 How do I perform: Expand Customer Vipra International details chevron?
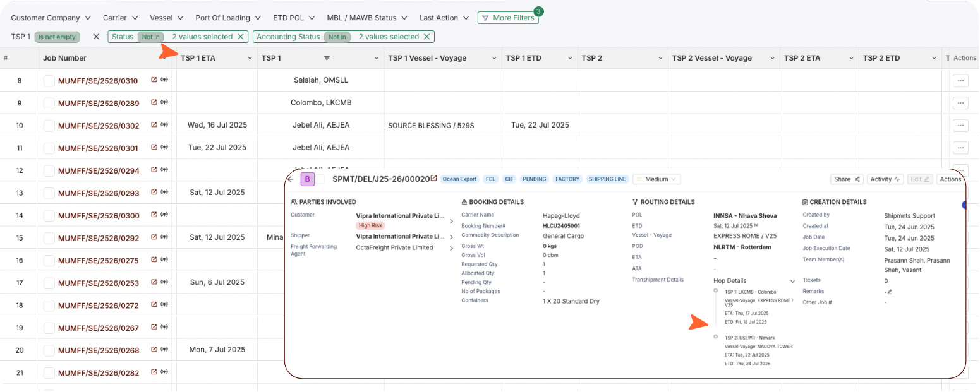click(451, 222)
